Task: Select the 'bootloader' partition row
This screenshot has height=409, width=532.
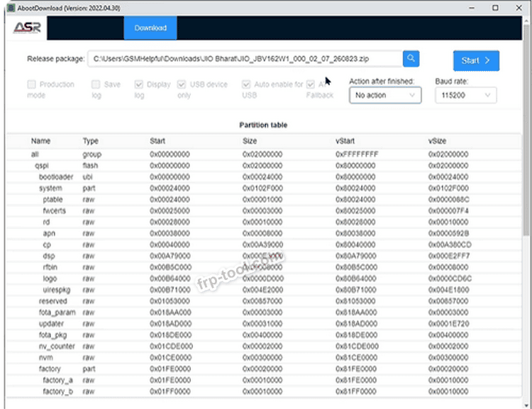Action: [x=264, y=177]
